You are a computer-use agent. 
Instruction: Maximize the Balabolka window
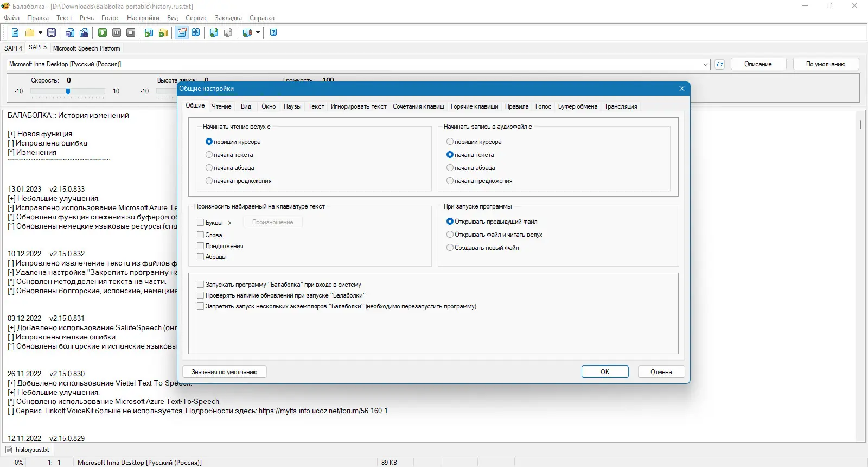[829, 6]
